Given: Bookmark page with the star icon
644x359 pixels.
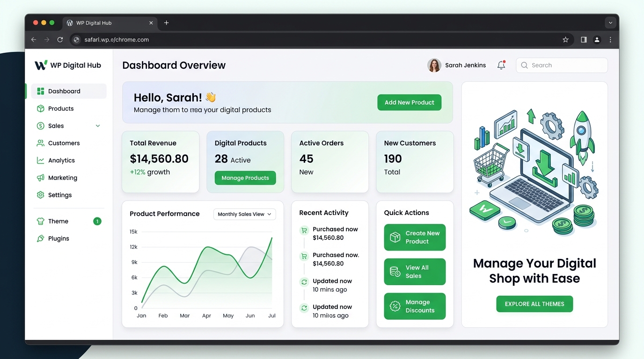Looking at the screenshot, I should [x=565, y=40].
